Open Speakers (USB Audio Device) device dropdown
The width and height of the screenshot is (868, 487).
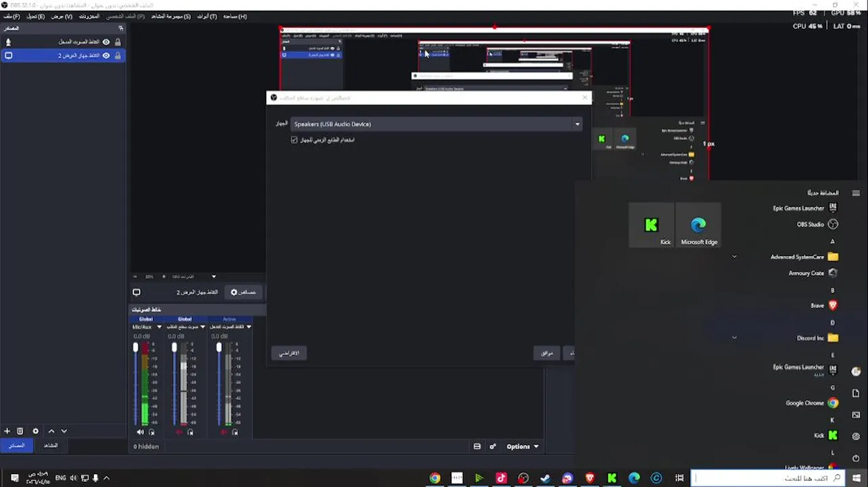pos(437,124)
